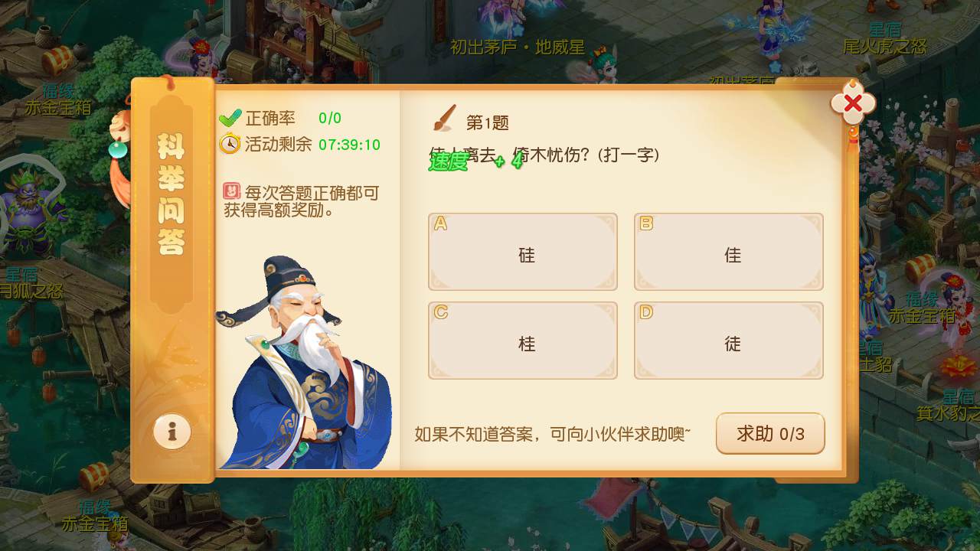Tap the 科举问答 title banner

click(171, 194)
